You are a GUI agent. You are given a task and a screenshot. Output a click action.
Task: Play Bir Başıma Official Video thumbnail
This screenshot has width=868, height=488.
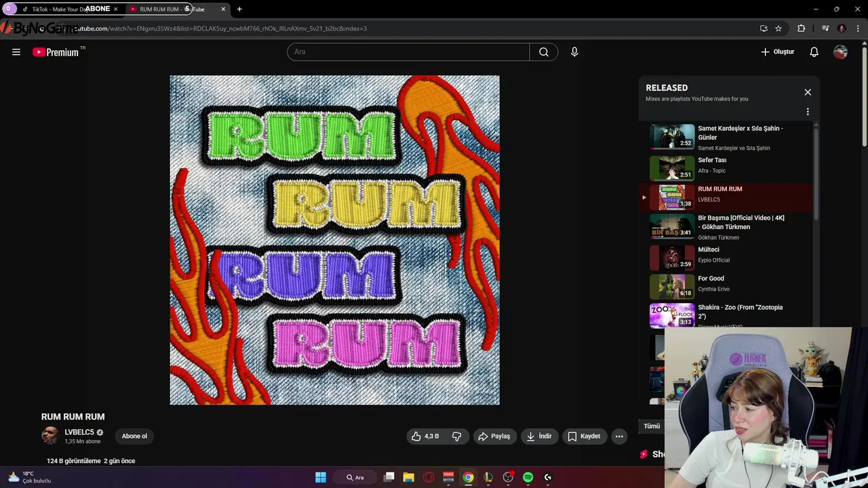[672, 226]
